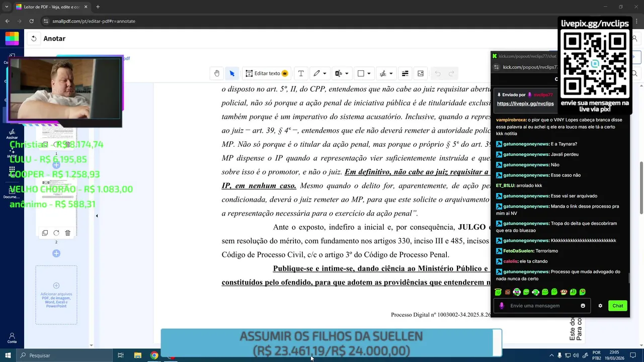This screenshot has height=362, width=644.
Task: Duplicate page 2 thumbnail
Action: (45, 233)
